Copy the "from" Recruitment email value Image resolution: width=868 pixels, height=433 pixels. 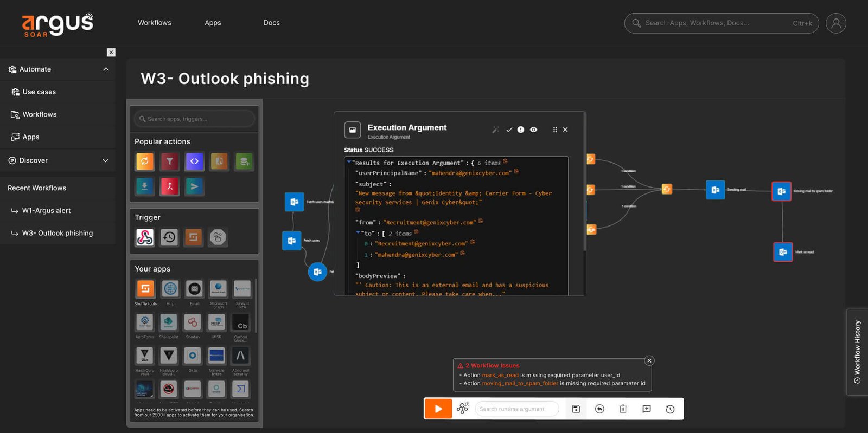tap(481, 221)
